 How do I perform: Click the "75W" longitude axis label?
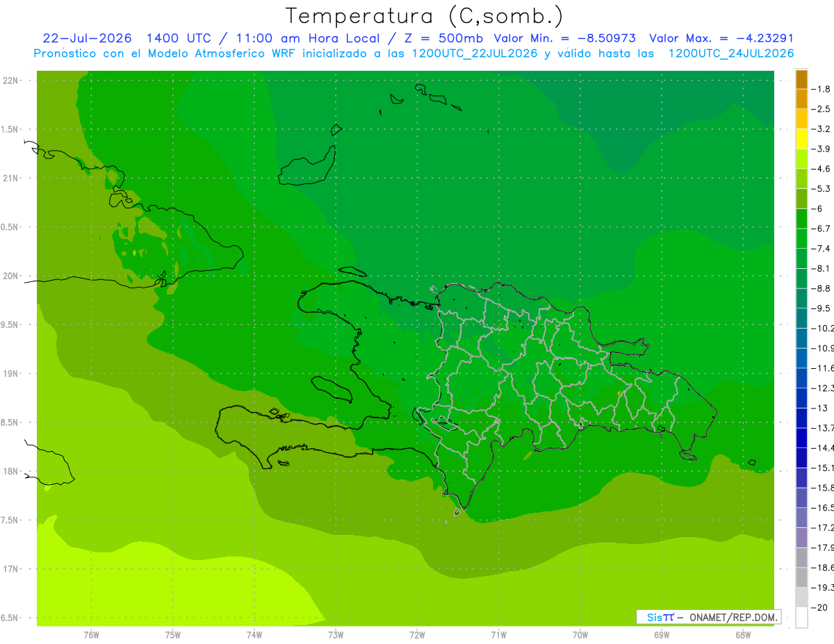pos(173,635)
